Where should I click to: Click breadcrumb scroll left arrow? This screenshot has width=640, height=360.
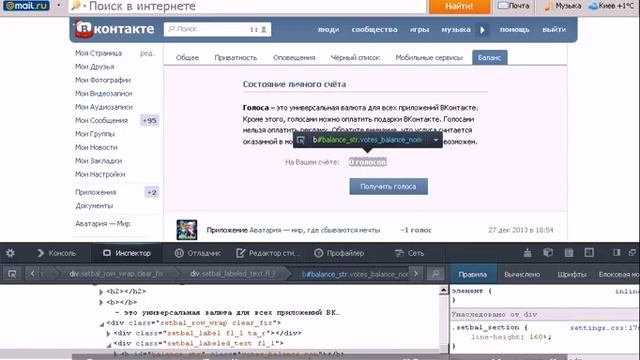[33, 273]
